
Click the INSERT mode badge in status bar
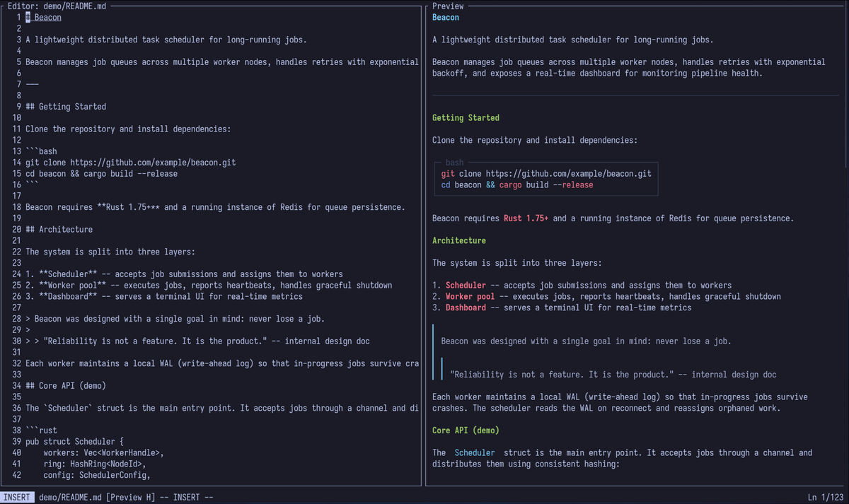point(16,497)
